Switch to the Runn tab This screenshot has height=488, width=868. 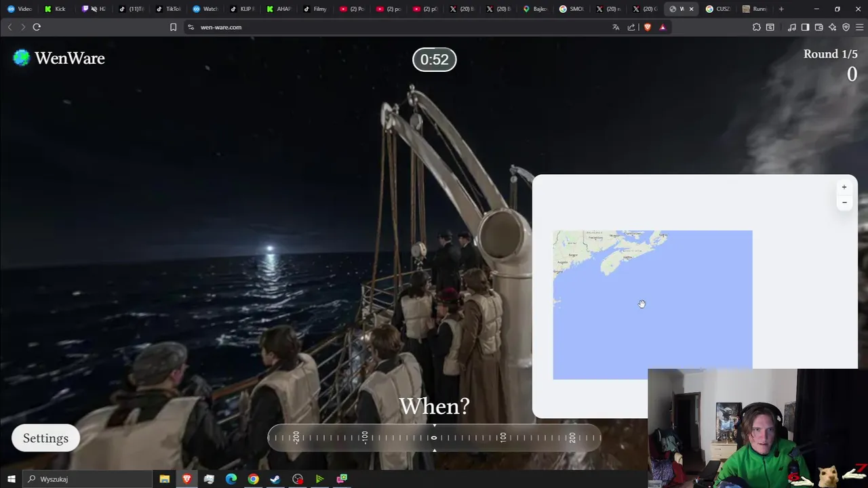[x=755, y=9]
